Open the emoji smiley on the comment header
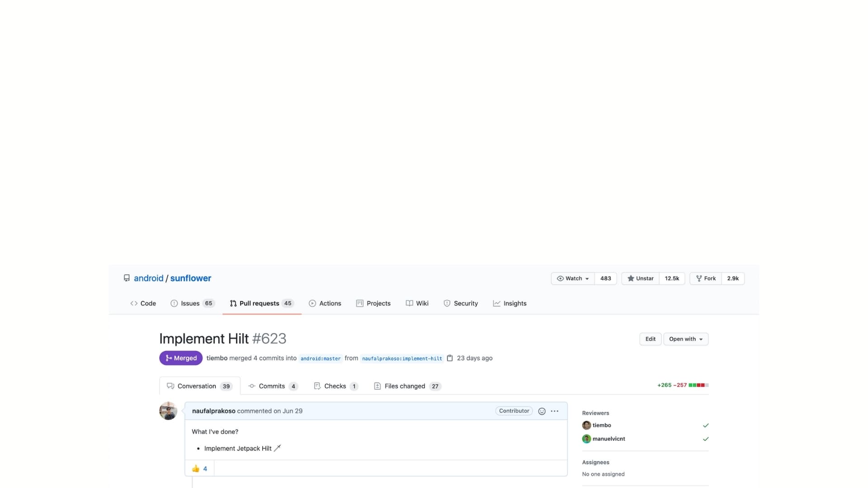 pyautogui.click(x=542, y=411)
